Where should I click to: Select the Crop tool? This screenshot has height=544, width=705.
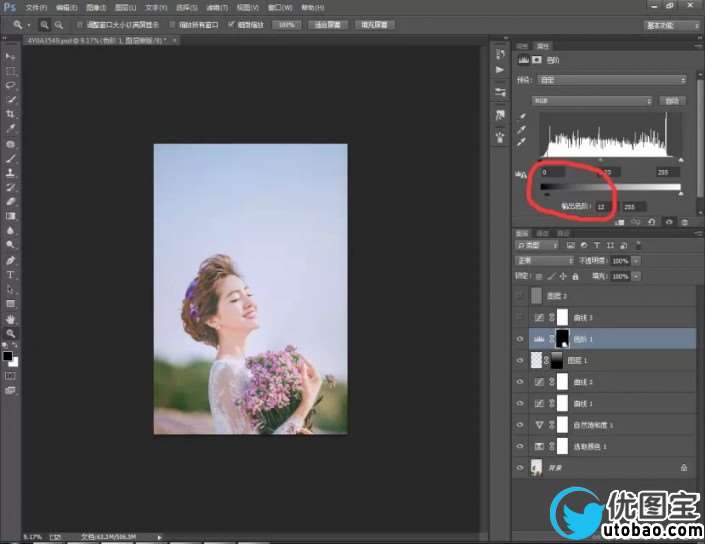pos(10,114)
